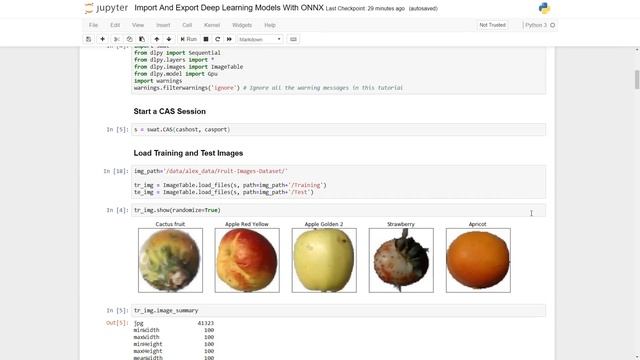Click the Apple Red Yellow image
The height and width of the screenshot is (360, 640).
[x=247, y=260]
